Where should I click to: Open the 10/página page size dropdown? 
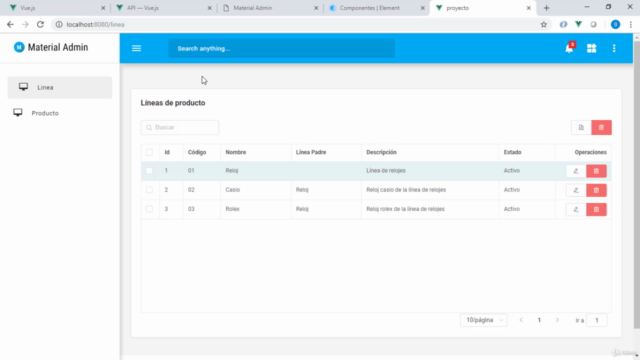484,320
